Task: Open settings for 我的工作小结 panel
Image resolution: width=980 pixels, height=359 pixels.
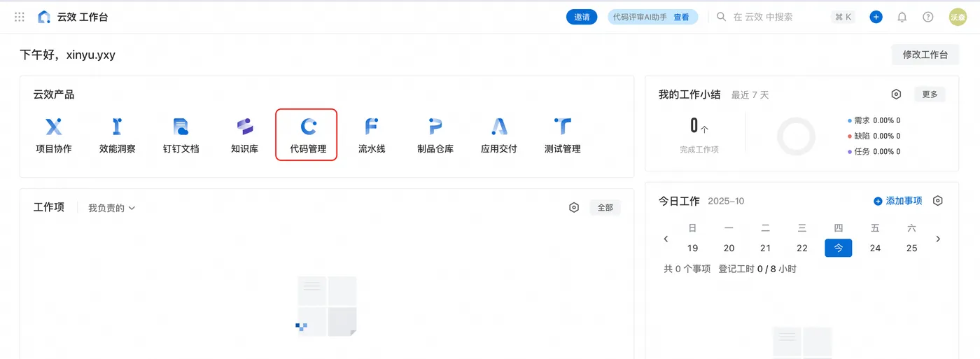Action: (x=896, y=94)
